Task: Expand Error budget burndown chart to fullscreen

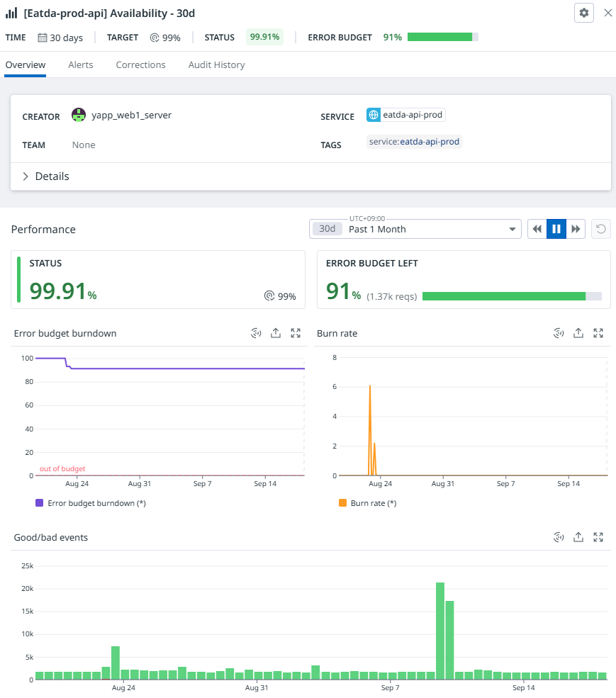Action: (296, 333)
